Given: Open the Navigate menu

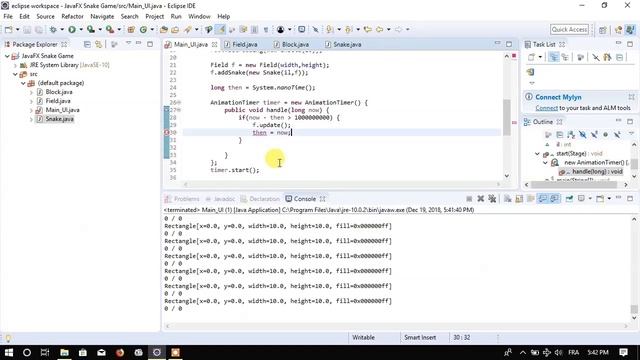Looking at the screenshot, I should [x=102, y=16].
